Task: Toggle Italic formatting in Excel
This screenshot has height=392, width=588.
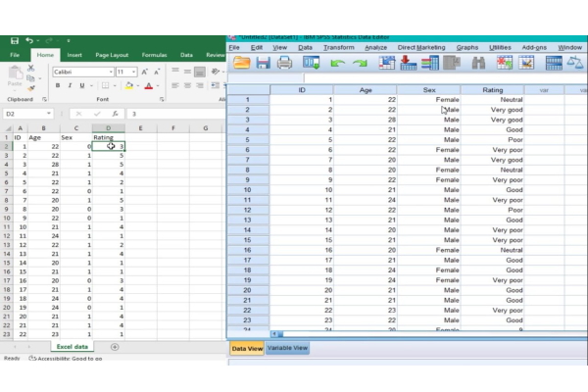Action: [x=70, y=85]
